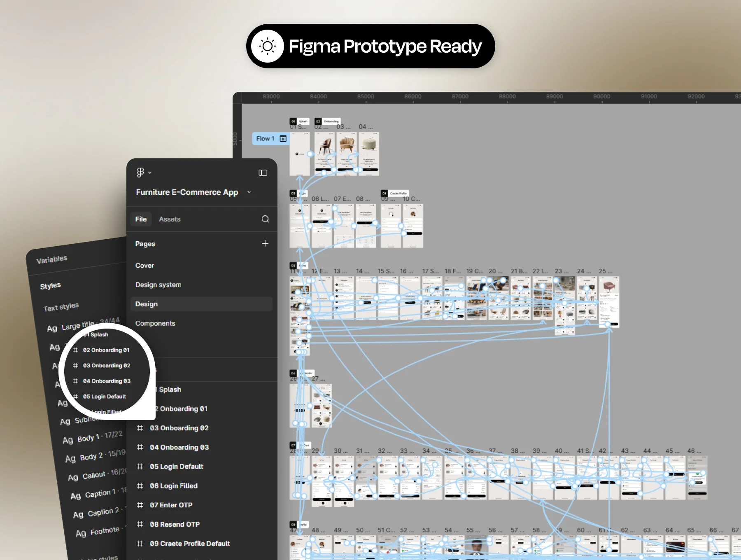Click Ag icon of Large title style

(x=52, y=329)
